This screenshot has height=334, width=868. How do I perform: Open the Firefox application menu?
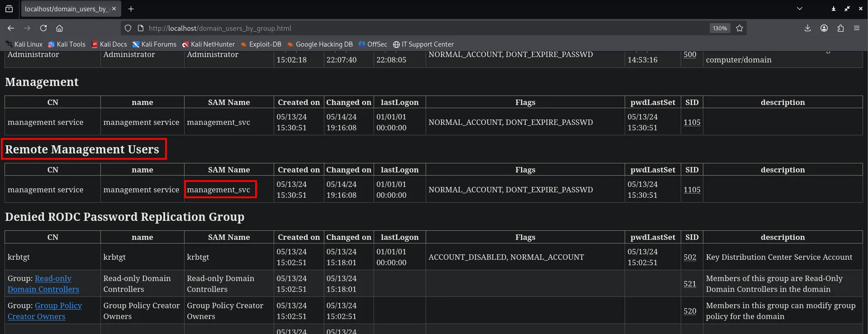coord(857,28)
